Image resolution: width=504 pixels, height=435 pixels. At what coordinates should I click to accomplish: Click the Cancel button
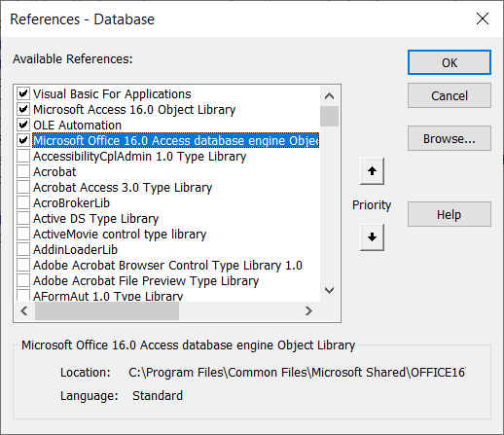(450, 95)
